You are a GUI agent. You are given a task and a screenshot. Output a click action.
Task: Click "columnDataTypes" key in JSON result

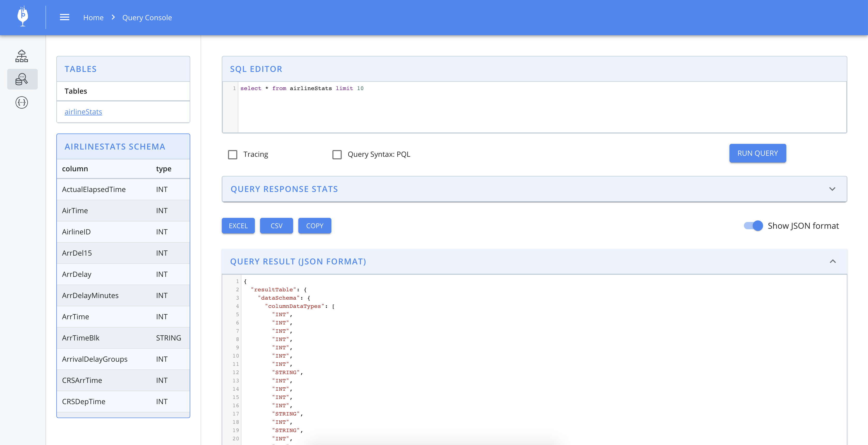294,306
